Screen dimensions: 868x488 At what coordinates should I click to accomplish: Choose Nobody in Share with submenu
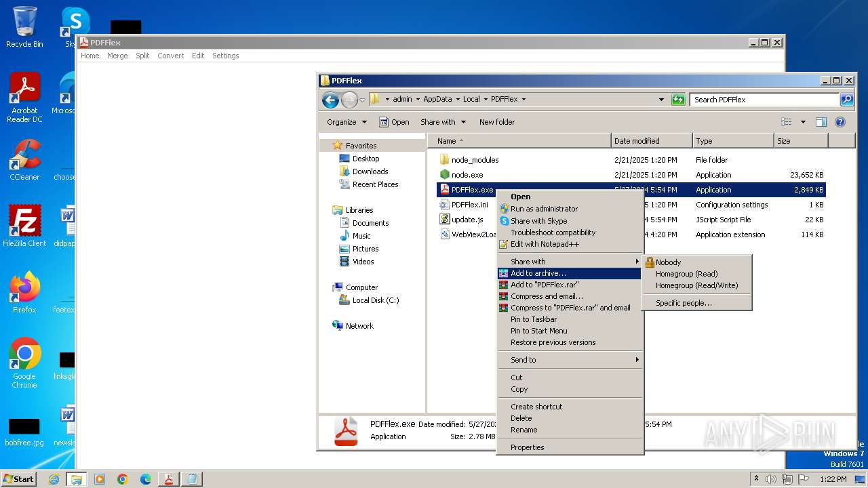coord(697,262)
